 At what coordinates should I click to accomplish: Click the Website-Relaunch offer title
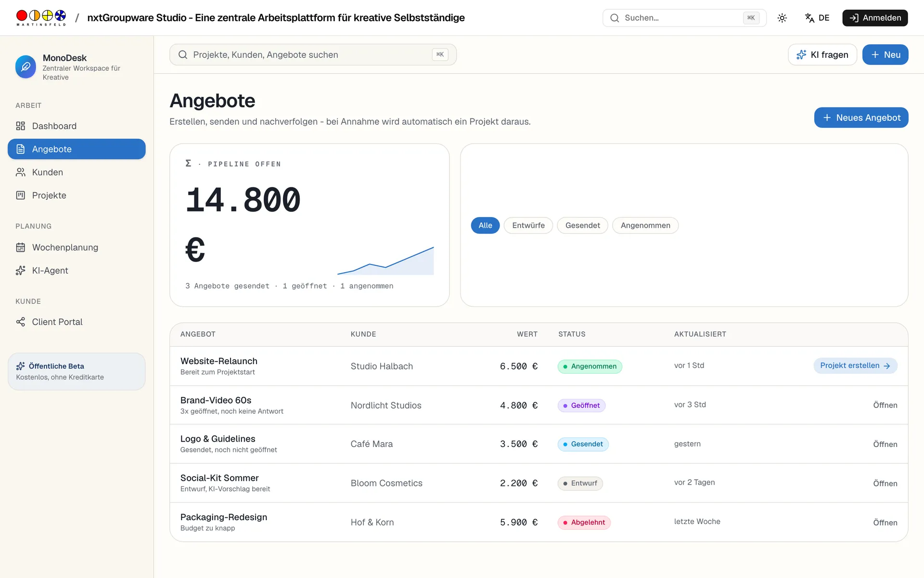coord(218,361)
